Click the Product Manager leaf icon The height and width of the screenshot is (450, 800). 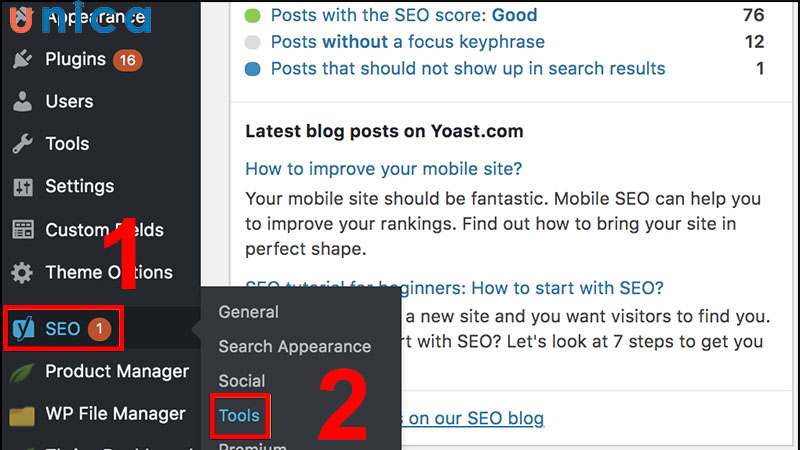pyautogui.click(x=22, y=372)
